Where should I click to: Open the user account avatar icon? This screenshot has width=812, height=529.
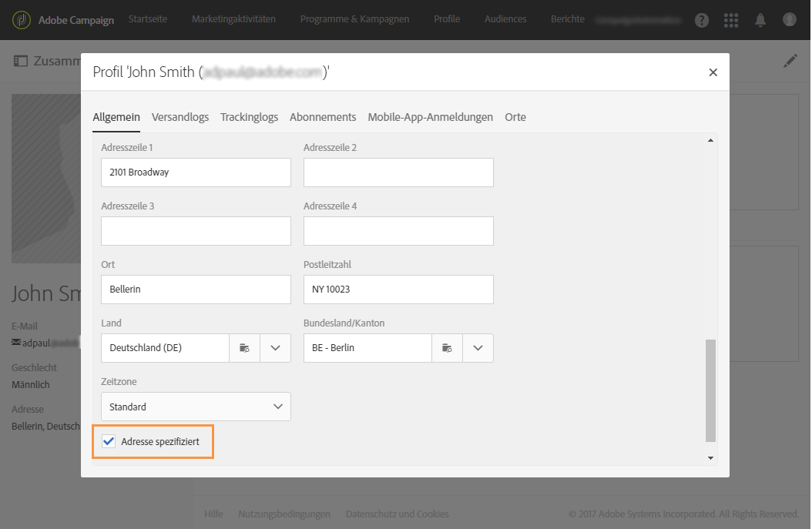(789, 20)
